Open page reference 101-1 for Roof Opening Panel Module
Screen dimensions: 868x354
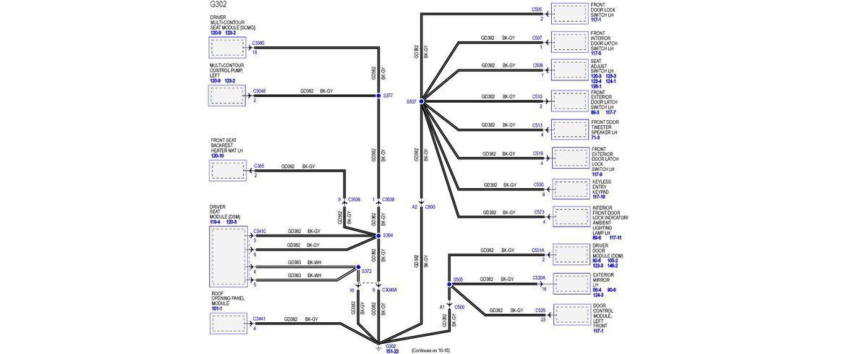(216, 308)
